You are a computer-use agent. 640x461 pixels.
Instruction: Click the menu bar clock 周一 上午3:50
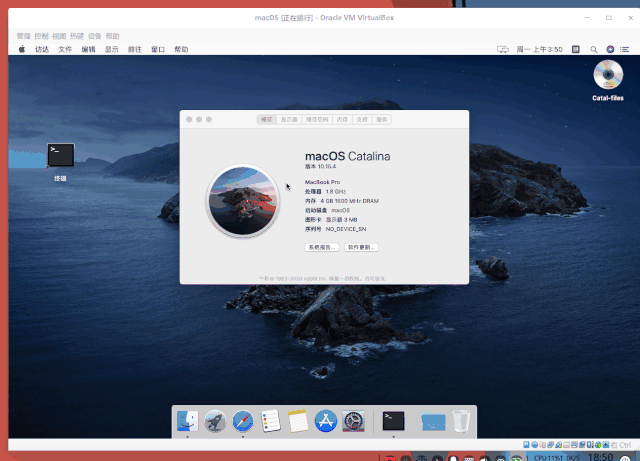(539, 49)
